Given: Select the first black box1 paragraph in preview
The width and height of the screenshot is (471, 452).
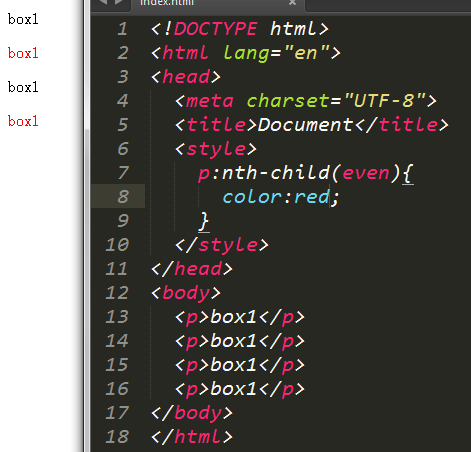Looking at the screenshot, I should pyautogui.click(x=23, y=19).
